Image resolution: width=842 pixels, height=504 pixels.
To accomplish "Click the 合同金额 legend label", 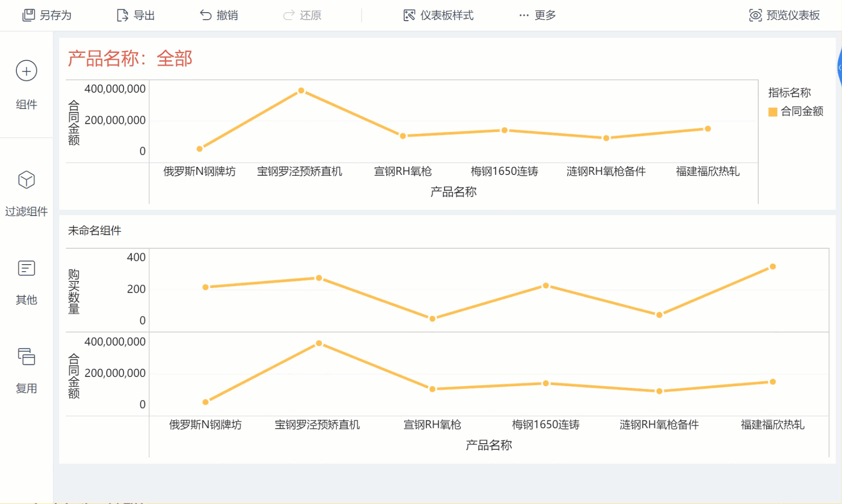I will click(x=802, y=111).
